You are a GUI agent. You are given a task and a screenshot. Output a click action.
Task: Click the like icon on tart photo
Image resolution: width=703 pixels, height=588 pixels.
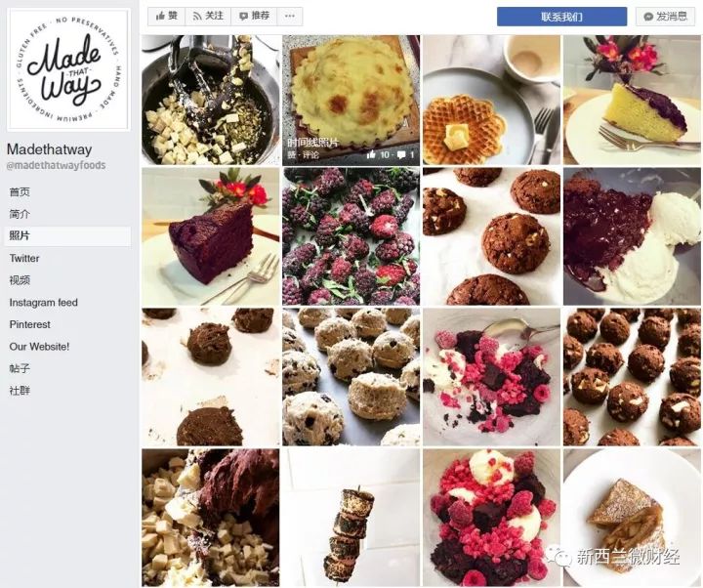point(371,154)
